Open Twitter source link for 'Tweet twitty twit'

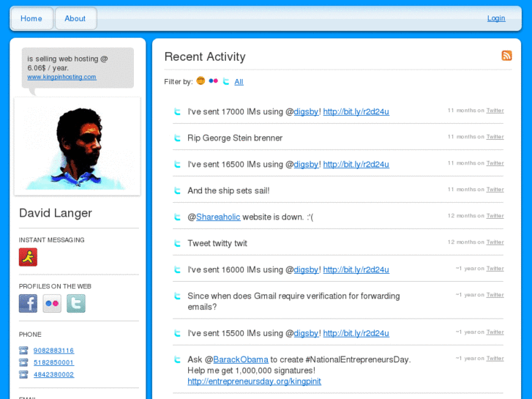point(495,242)
